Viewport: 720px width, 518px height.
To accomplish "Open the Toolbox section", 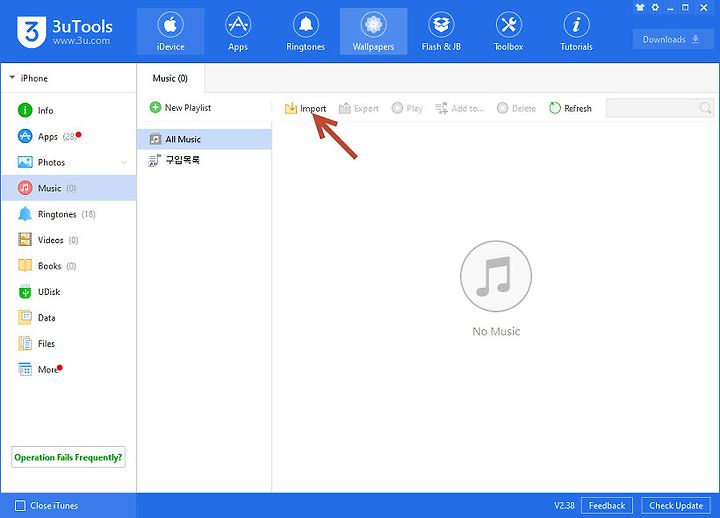I will click(x=509, y=31).
